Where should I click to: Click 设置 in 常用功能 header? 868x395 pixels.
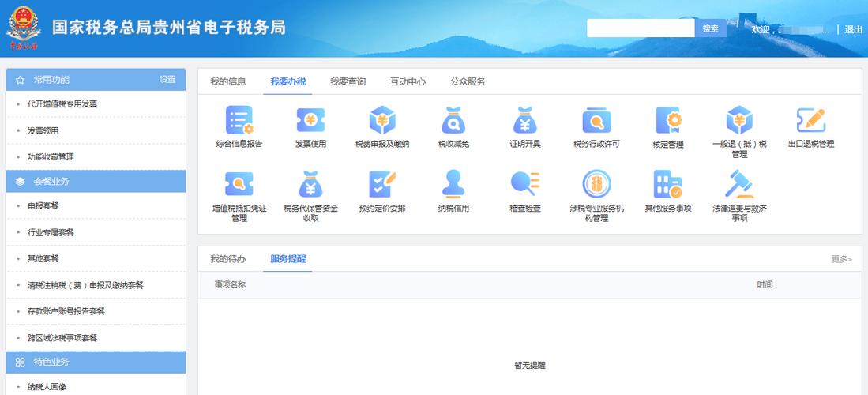(x=167, y=80)
